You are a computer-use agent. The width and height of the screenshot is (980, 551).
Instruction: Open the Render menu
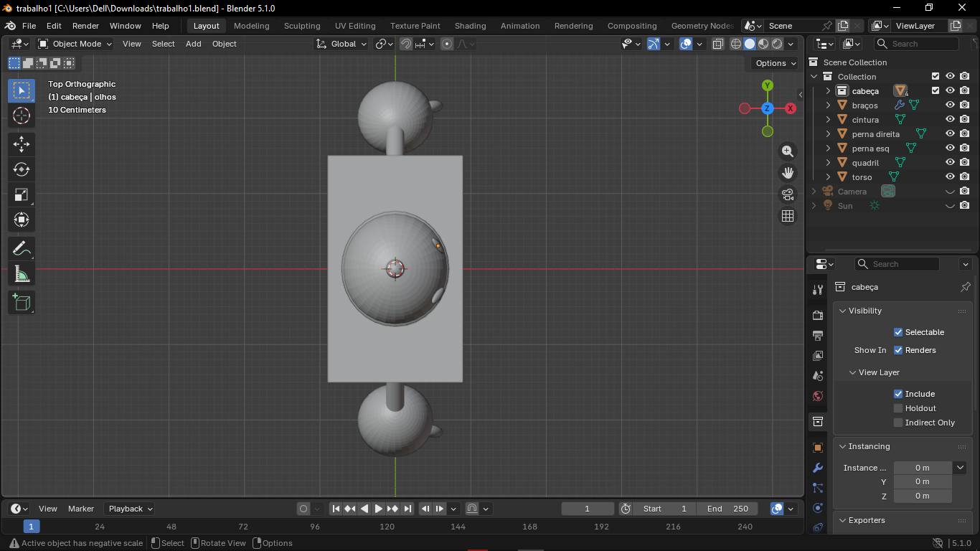click(85, 26)
